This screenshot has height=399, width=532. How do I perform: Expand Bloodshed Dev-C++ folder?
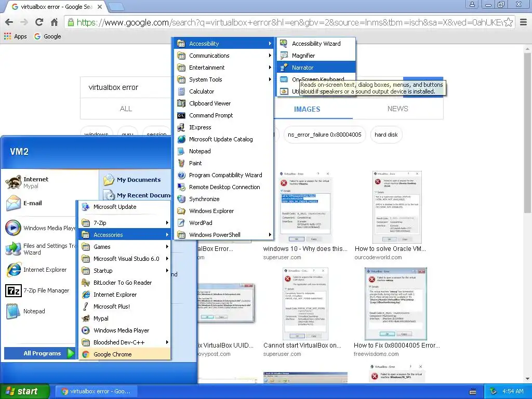click(125, 342)
